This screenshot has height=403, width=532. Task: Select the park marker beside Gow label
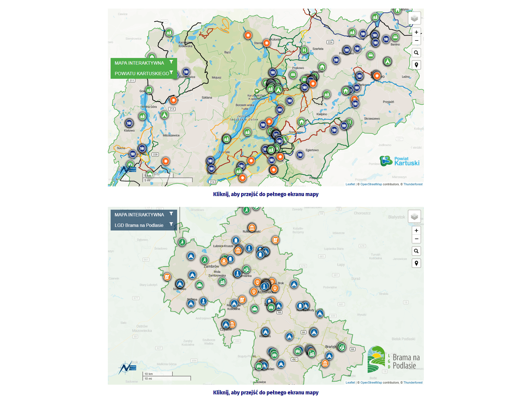[x=149, y=90]
